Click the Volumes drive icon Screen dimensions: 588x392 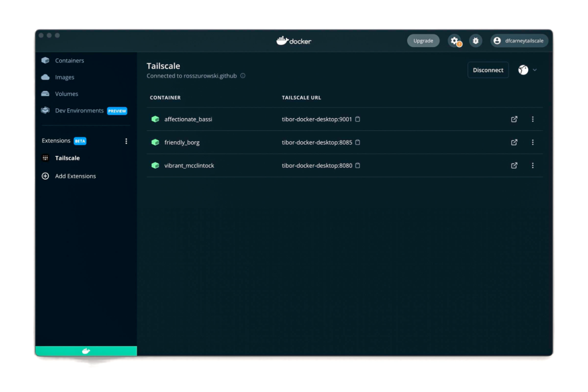(x=45, y=94)
